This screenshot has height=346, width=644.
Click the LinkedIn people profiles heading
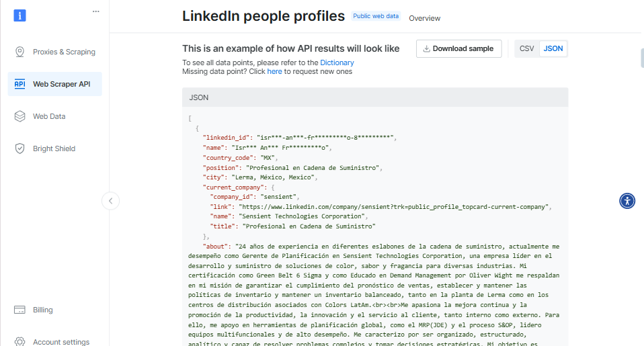pos(264,16)
